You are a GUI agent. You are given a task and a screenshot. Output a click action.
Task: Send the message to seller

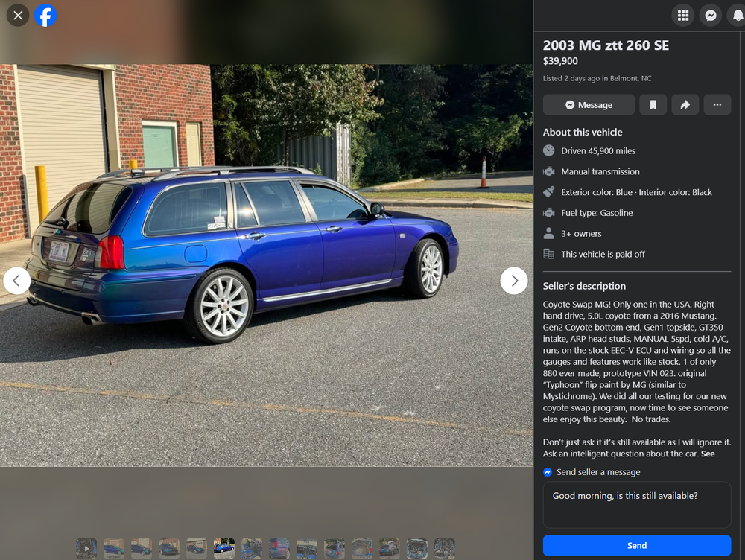(637, 545)
